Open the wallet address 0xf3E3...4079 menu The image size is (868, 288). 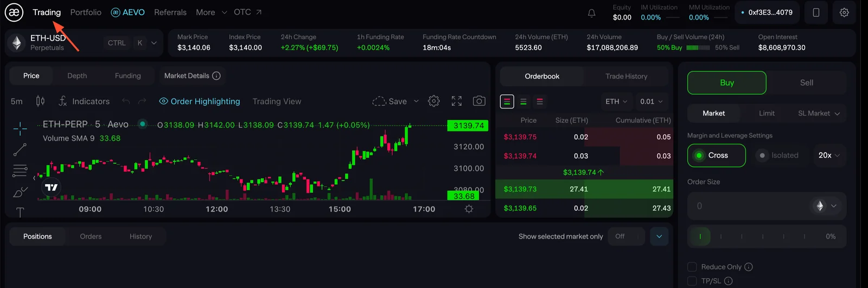(x=767, y=12)
